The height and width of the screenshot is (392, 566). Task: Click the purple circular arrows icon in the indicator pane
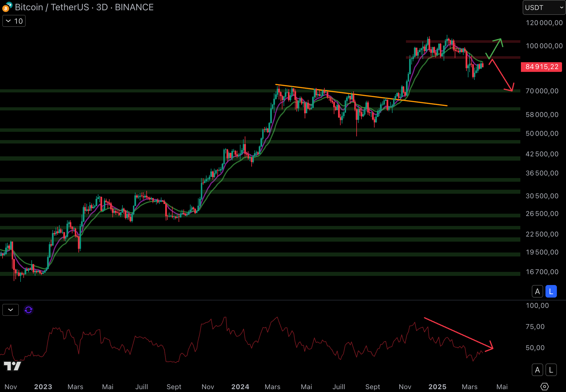point(29,310)
